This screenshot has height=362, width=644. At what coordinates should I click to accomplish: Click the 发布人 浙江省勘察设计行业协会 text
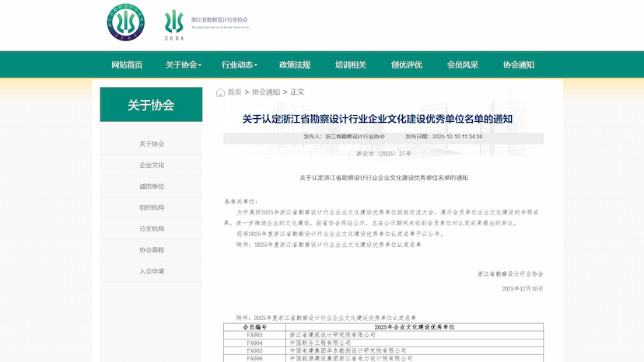click(x=345, y=137)
